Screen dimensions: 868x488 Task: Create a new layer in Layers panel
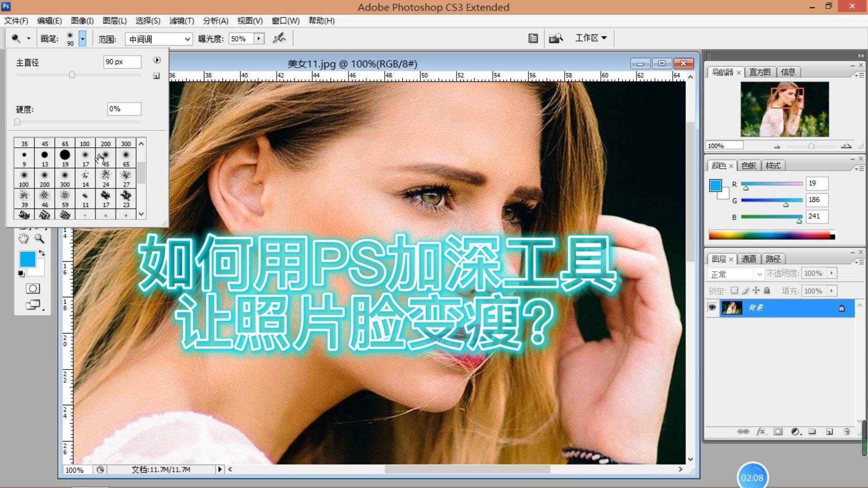click(x=829, y=432)
